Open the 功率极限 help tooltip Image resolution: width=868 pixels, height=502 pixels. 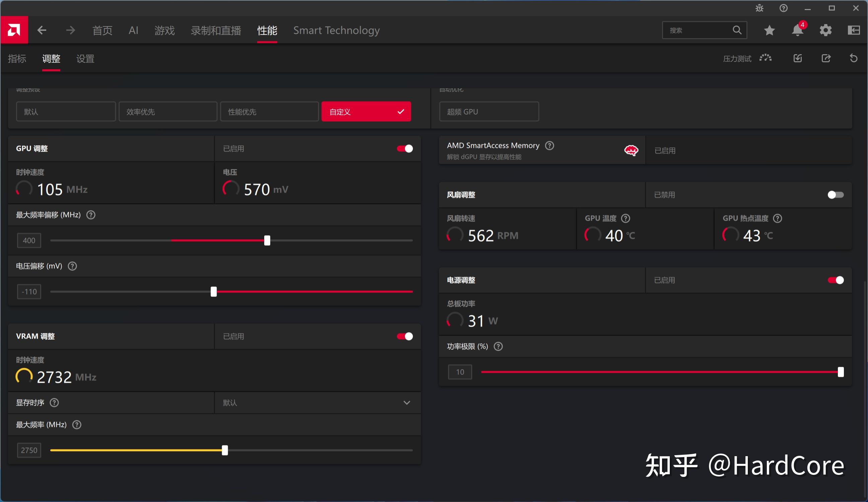click(498, 347)
